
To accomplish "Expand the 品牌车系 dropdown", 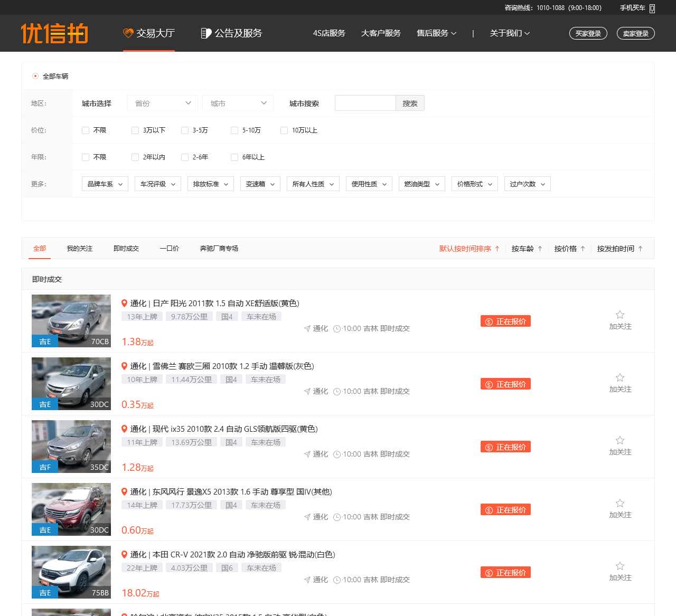I will (x=105, y=184).
